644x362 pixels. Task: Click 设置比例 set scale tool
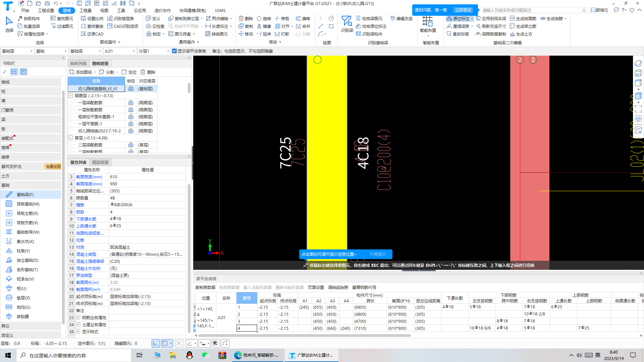[x=92, y=18]
